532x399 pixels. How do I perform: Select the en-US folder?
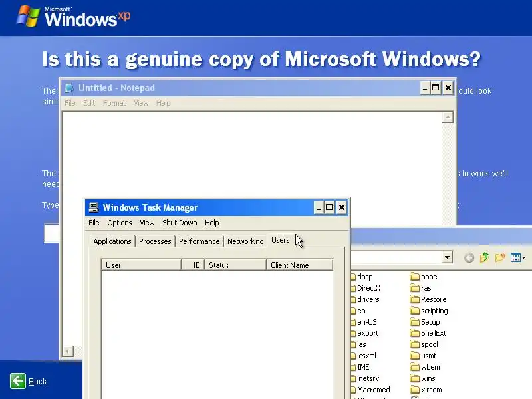click(x=364, y=322)
